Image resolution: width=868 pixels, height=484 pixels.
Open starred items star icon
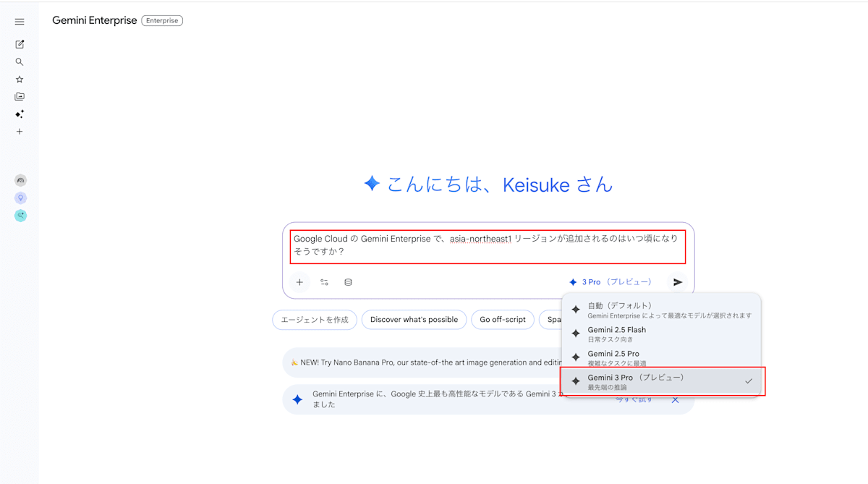20,80
